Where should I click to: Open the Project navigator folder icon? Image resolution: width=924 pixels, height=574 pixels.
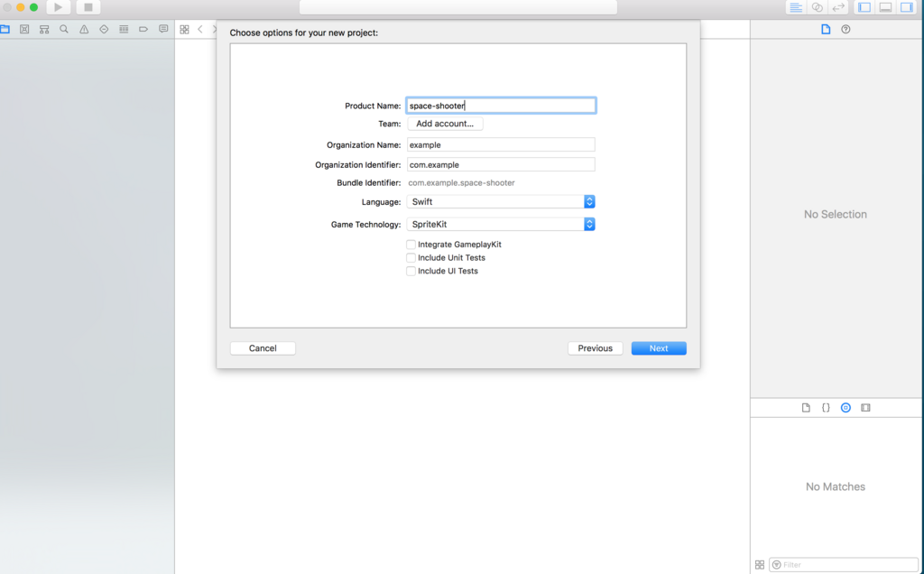point(5,29)
